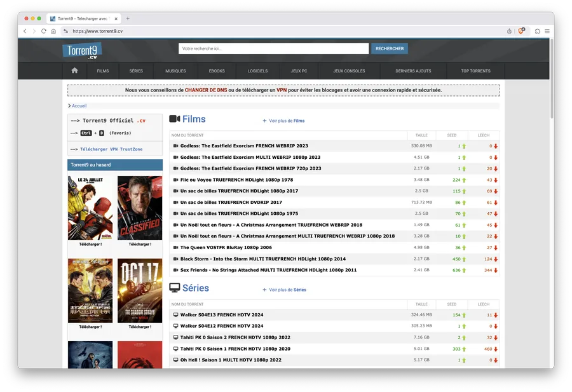Open 'Walker S04E13 FRENCH HDTV 2024'
This screenshot has height=392, width=572.
(221, 314)
